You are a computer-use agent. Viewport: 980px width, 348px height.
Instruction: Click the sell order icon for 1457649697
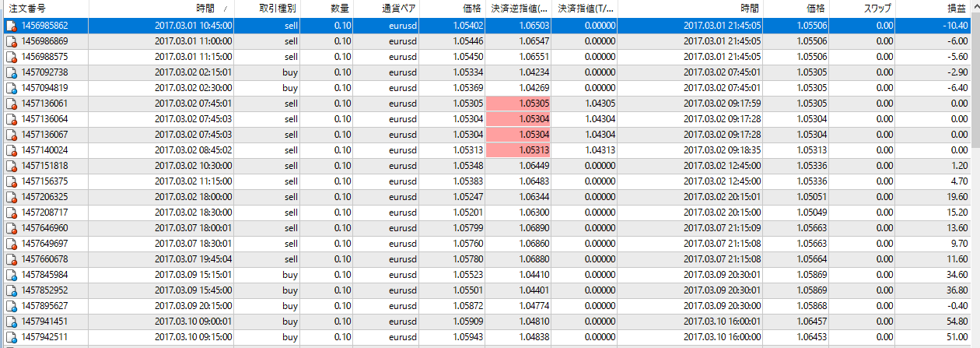[x=11, y=244]
